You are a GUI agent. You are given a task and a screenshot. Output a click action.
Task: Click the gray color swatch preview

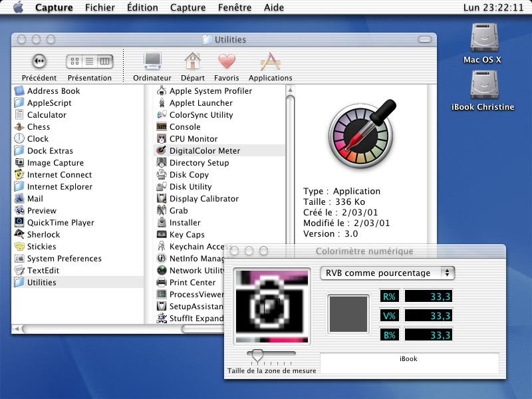coord(348,314)
